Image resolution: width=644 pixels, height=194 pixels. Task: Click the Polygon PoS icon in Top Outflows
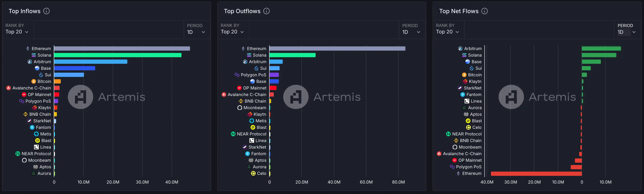(237, 75)
